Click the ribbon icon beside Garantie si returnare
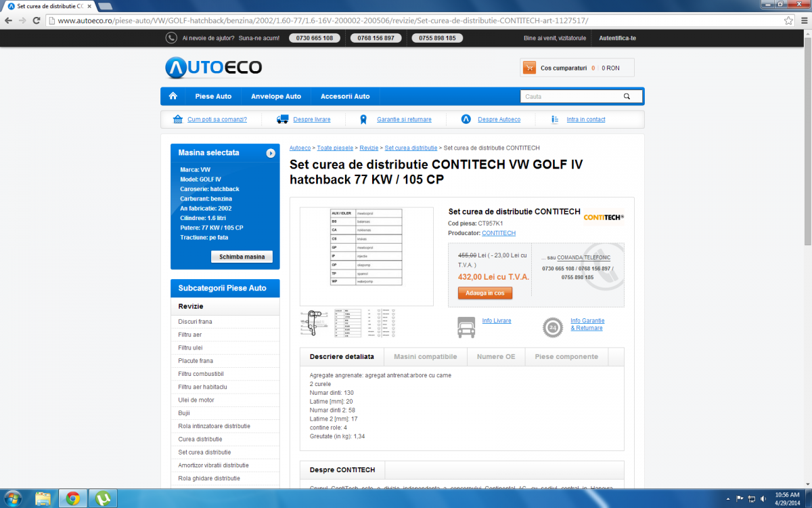Image resolution: width=812 pixels, height=508 pixels. pos(363,119)
